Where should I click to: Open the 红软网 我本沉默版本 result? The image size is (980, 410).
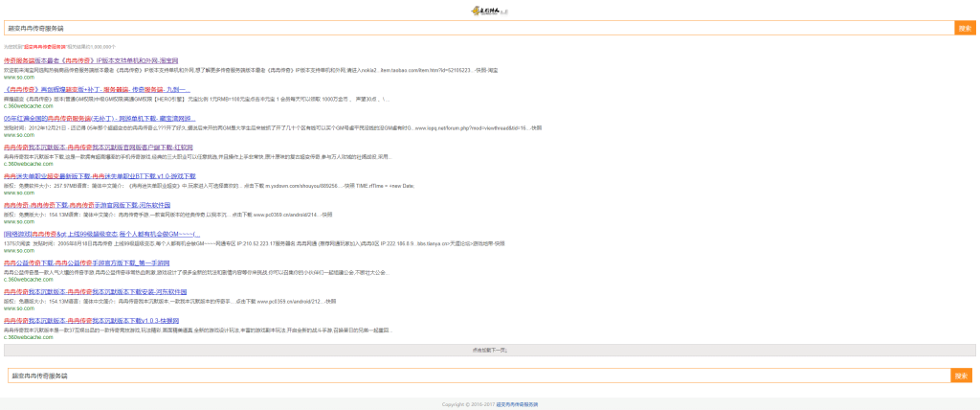click(x=99, y=148)
